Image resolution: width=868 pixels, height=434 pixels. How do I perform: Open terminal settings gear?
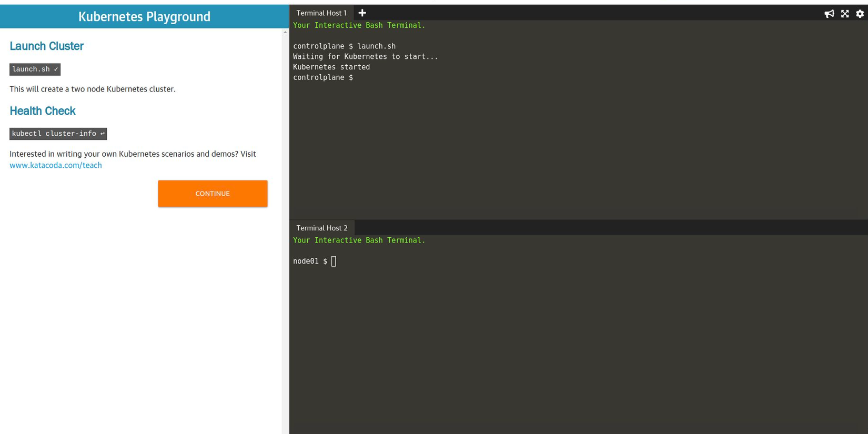(x=860, y=14)
